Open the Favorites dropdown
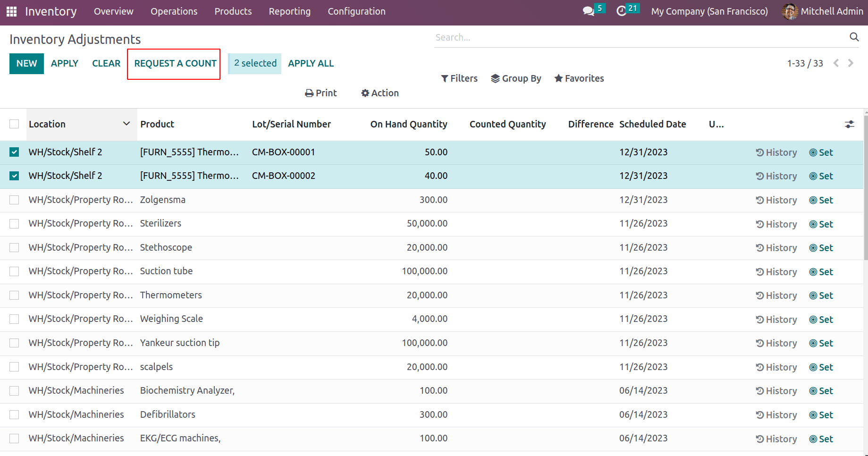Viewport: 868px width, 456px height. [x=579, y=78]
